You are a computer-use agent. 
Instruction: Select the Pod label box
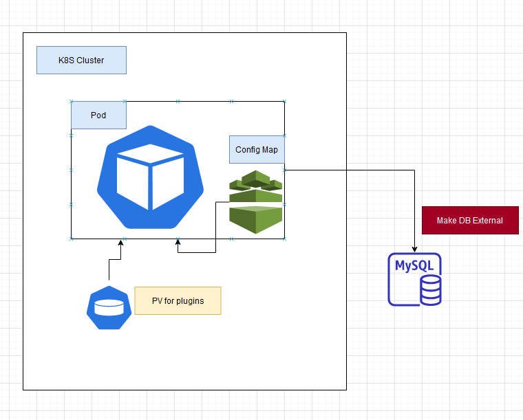(98, 115)
